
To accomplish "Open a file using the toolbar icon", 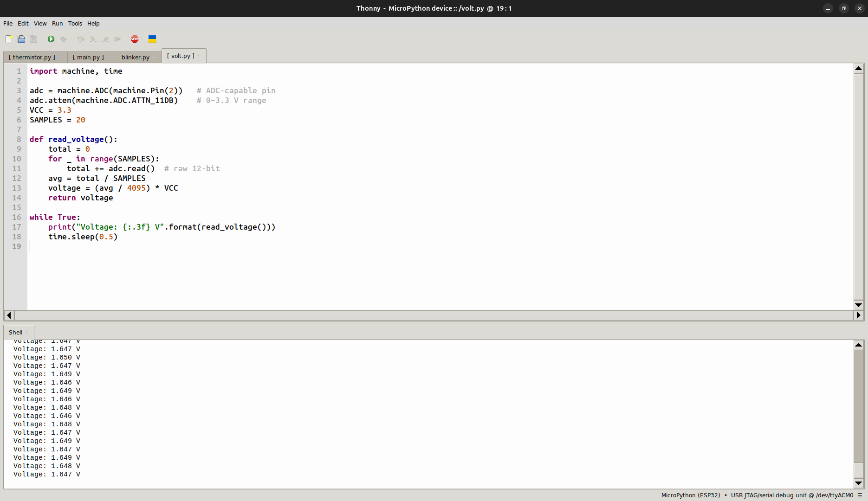I will point(21,39).
